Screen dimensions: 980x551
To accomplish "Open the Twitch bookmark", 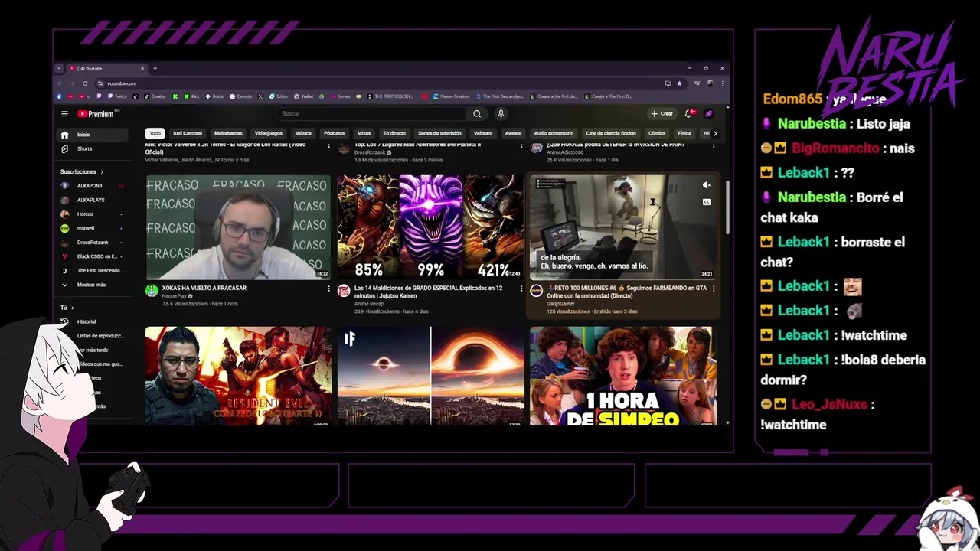I will pyautogui.click(x=118, y=96).
